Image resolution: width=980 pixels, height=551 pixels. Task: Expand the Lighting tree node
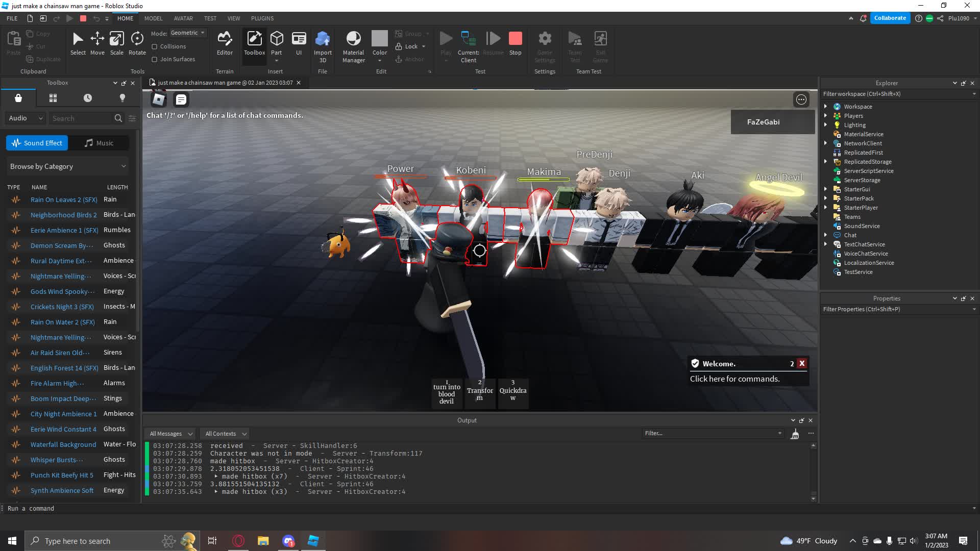(x=825, y=125)
